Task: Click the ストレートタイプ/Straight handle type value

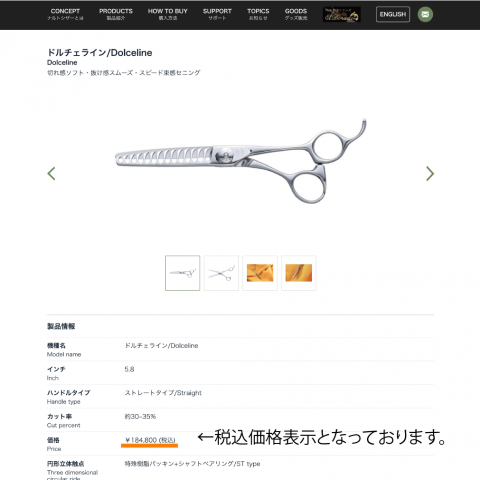Action: point(163,393)
